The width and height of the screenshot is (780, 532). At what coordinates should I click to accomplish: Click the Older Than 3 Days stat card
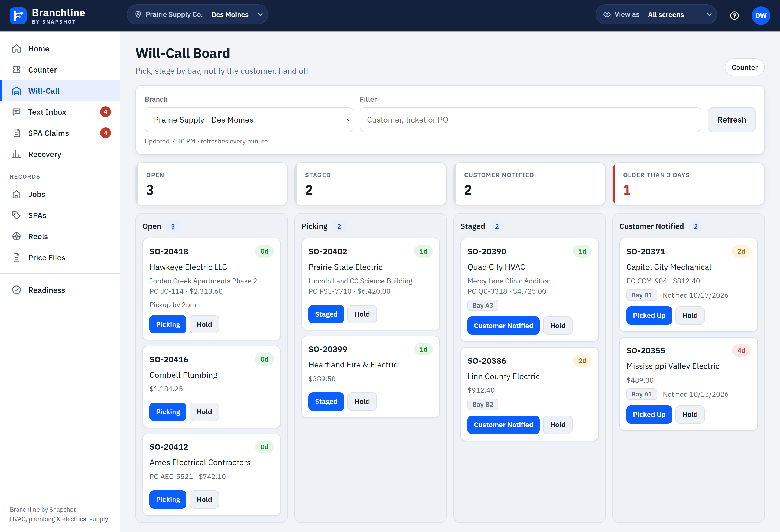[x=688, y=184]
